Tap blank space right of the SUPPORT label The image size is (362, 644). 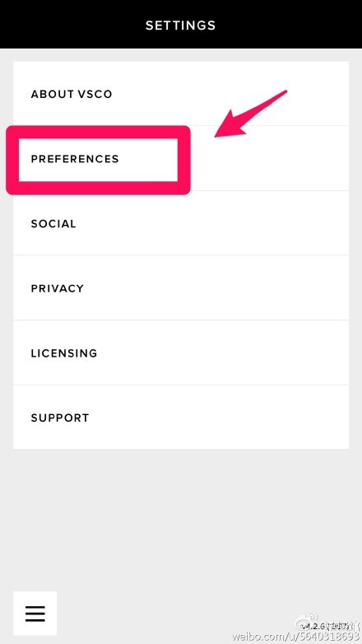219,418
